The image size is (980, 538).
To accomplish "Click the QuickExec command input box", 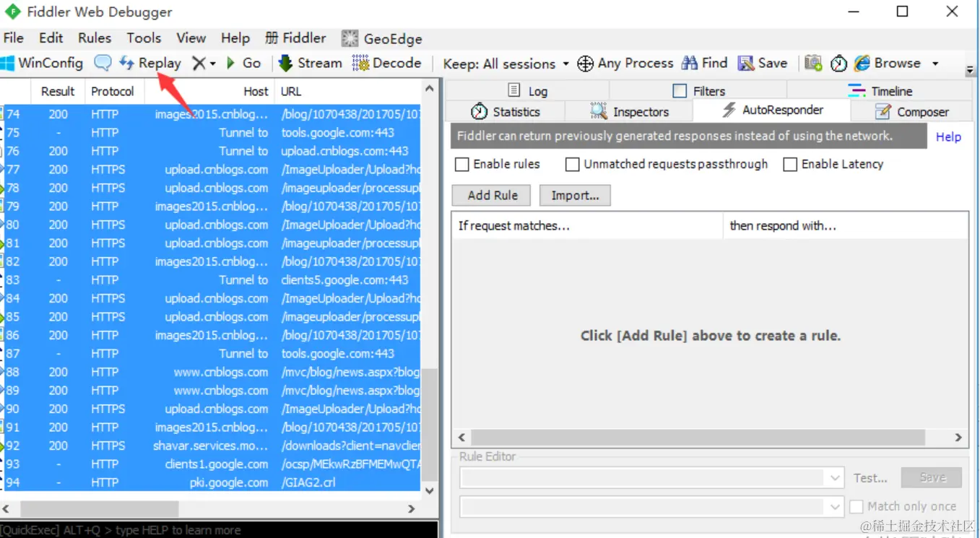I will (x=219, y=530).
